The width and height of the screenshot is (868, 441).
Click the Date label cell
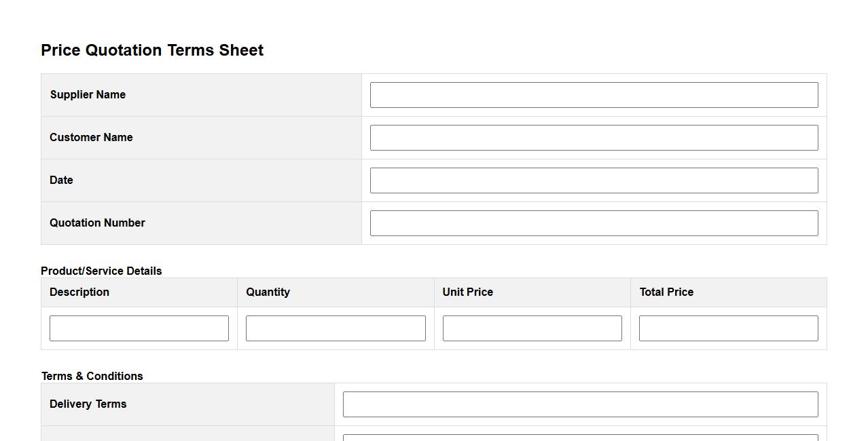[x=61, y=180]
